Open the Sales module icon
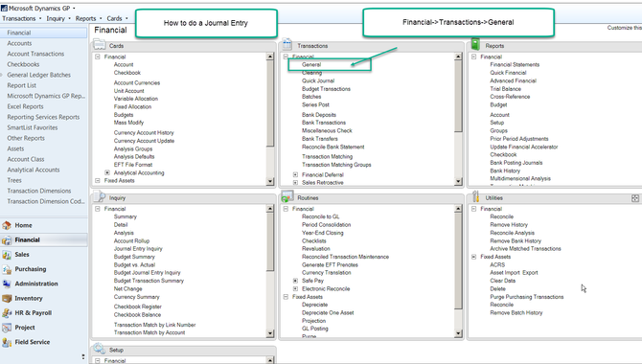This screenshot has height=364, width=642. point(7,255)
